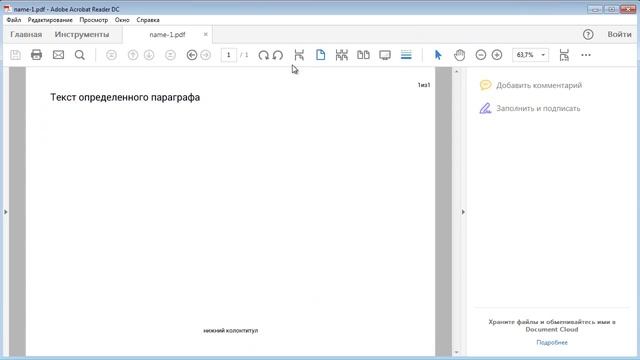Screen dimensions: 640x360
Task: Enter full screen mode monitor icon
Action: [x=385, y=55]
